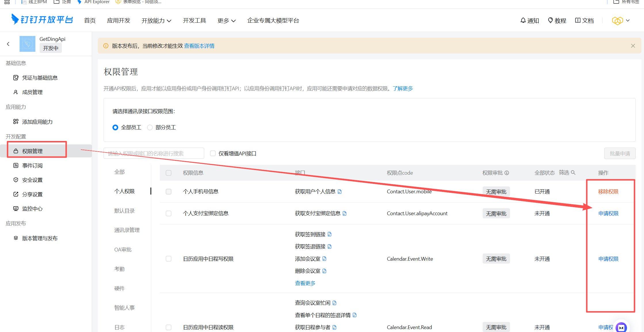Screen dimensions: 644x332
Task: Open the documentation book icon
Action: (578, 20)
